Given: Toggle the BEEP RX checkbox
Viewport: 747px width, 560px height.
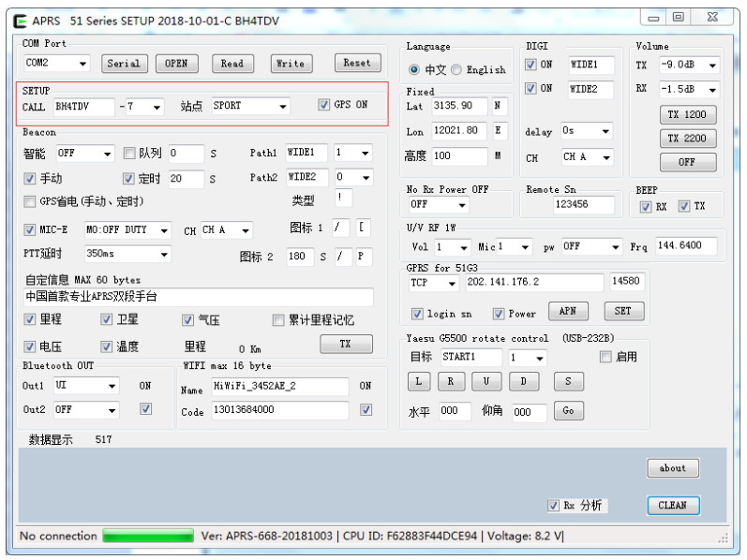Looking at the screenshot, I should (646, 207).
